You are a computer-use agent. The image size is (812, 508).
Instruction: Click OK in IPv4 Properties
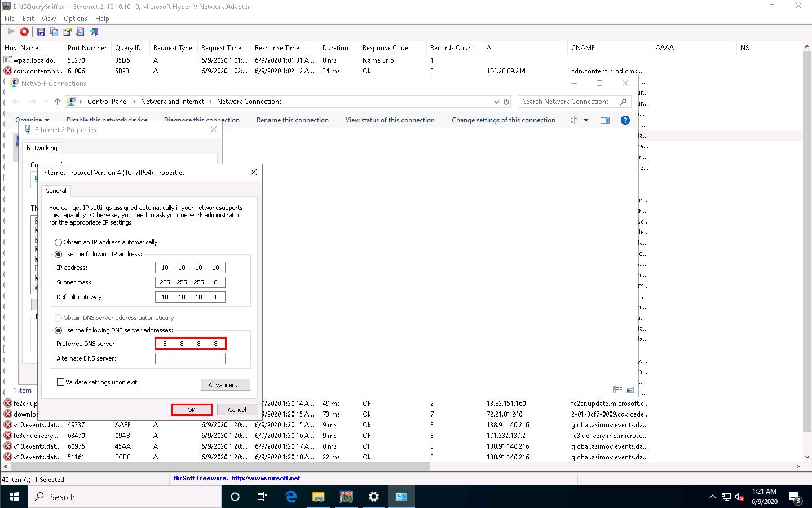pyautogui.click(x=191, y=410)
